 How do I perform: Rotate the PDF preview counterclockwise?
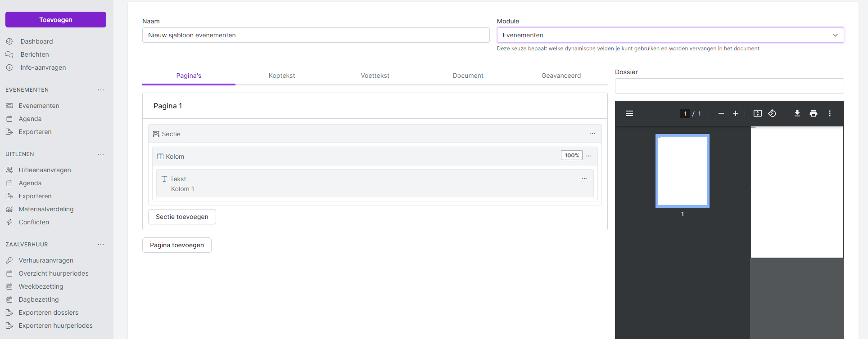[772, 113]
